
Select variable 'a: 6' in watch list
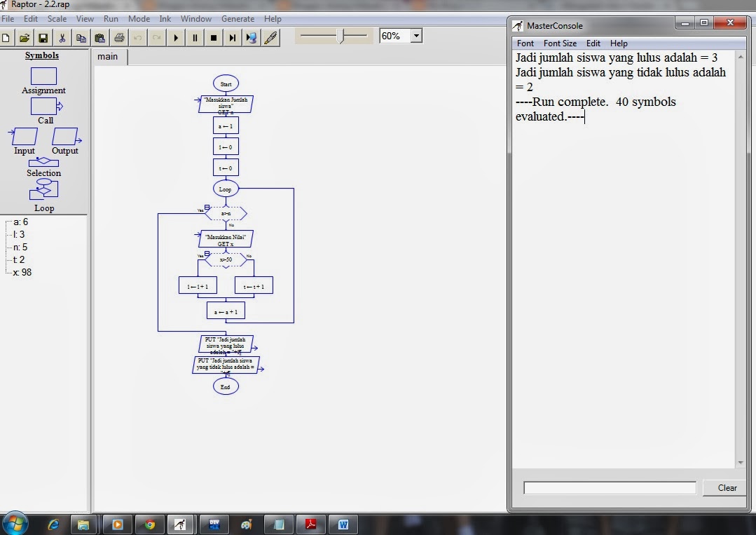pos(21,222)
